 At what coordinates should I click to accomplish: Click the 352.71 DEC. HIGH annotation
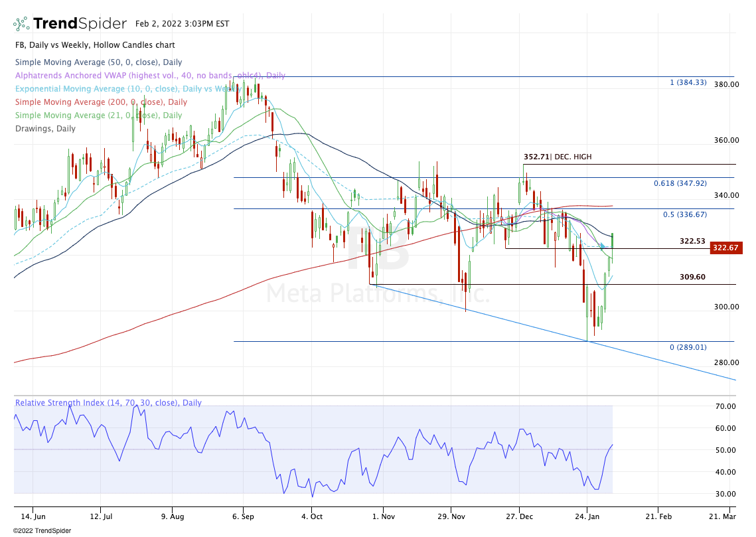[x=558, y=157]
